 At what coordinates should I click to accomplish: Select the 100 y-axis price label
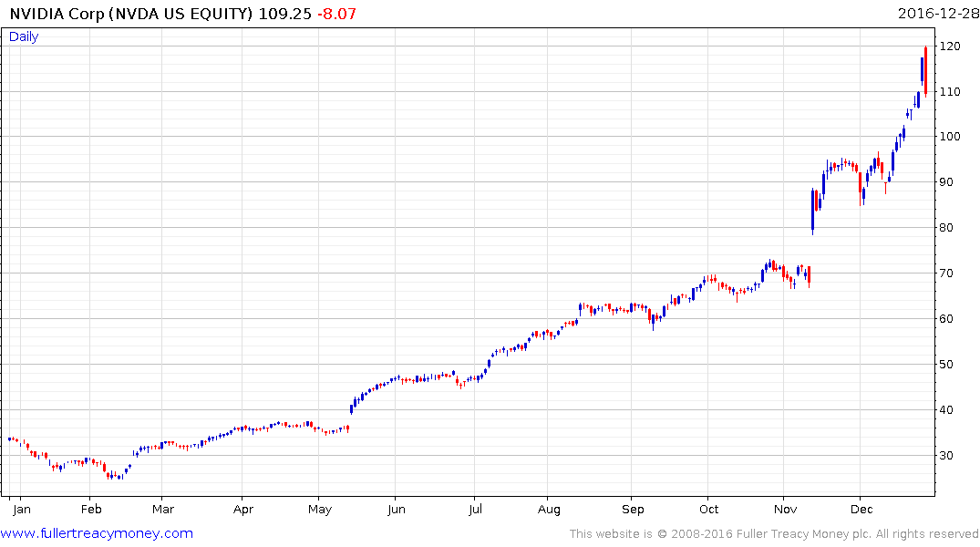(950, 137)
